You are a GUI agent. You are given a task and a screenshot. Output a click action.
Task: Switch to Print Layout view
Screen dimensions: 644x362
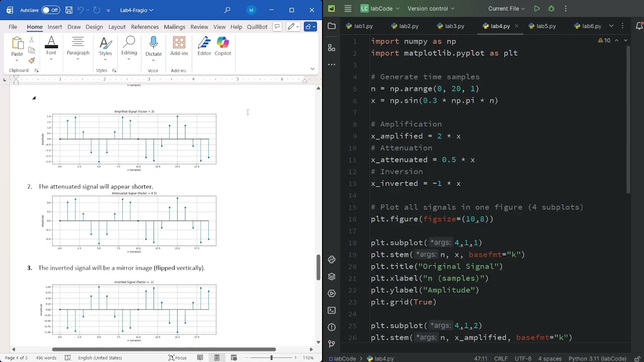pyautogui.click(x=217, y=357)
